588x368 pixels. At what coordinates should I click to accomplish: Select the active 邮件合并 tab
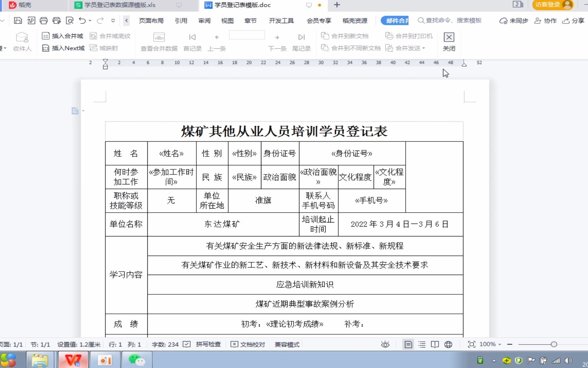(395, 21)
